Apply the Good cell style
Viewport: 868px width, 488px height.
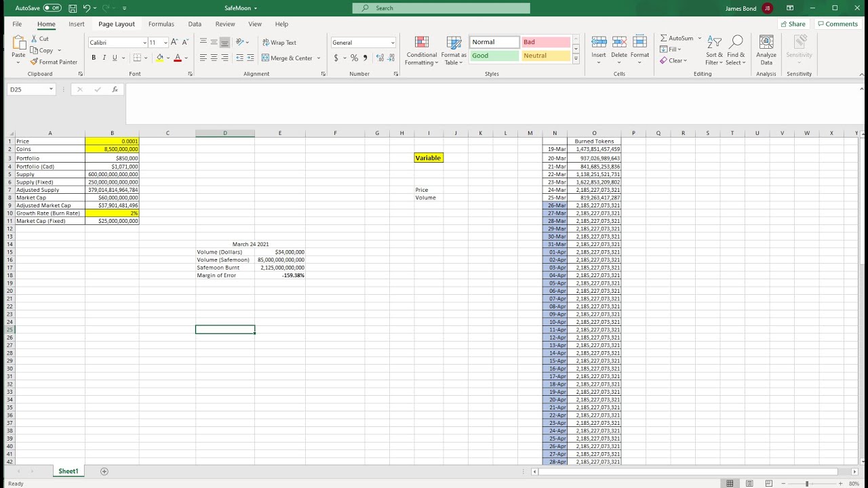[x=494, y=56]
